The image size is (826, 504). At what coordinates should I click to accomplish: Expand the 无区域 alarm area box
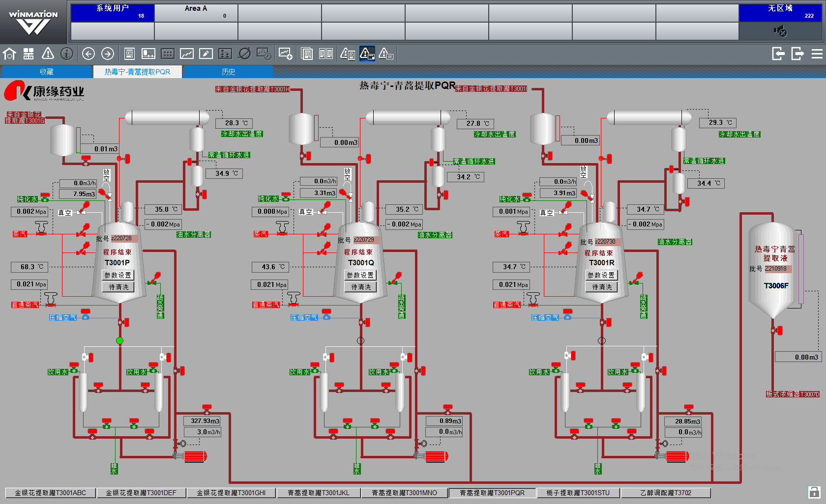pyautogui.click(x=780, y=13)
